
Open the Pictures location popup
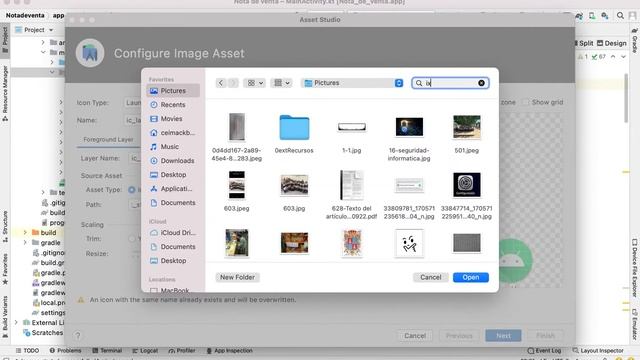tap(353, 83)
